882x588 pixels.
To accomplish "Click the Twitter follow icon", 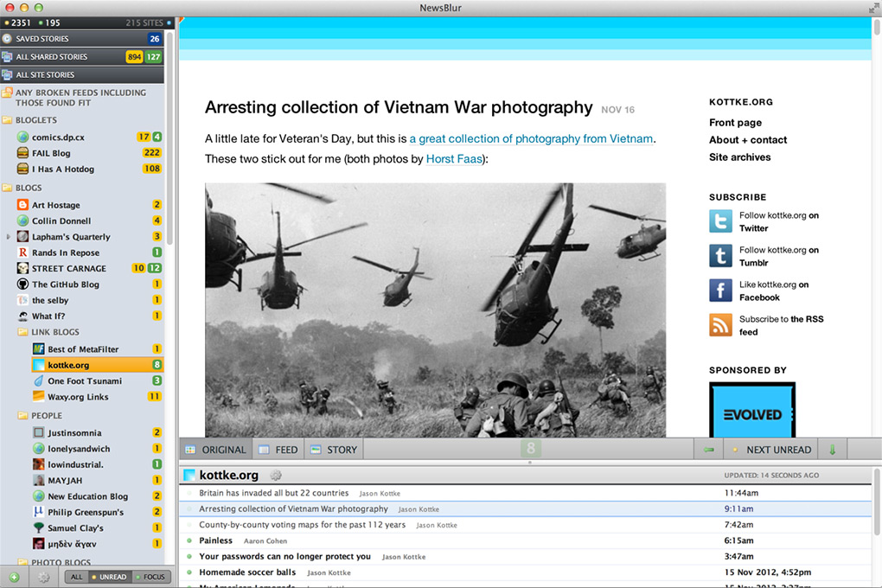I will 720,221.
